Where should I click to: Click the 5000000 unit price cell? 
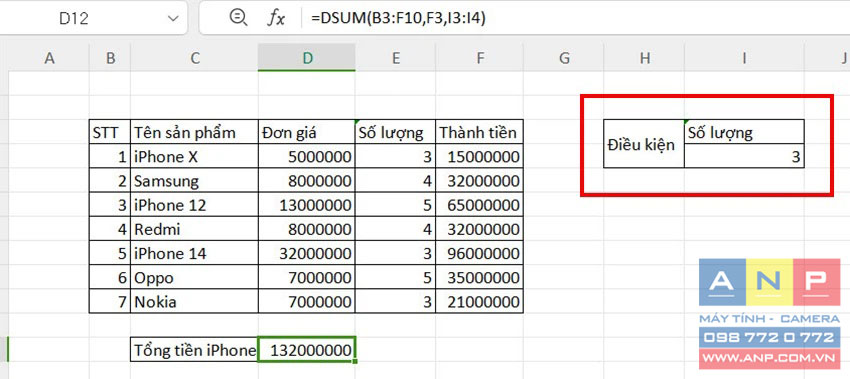pos(307,156)
